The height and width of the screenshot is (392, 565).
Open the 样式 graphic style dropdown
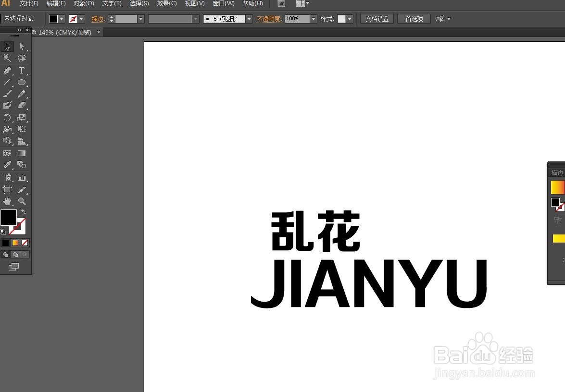348,19
